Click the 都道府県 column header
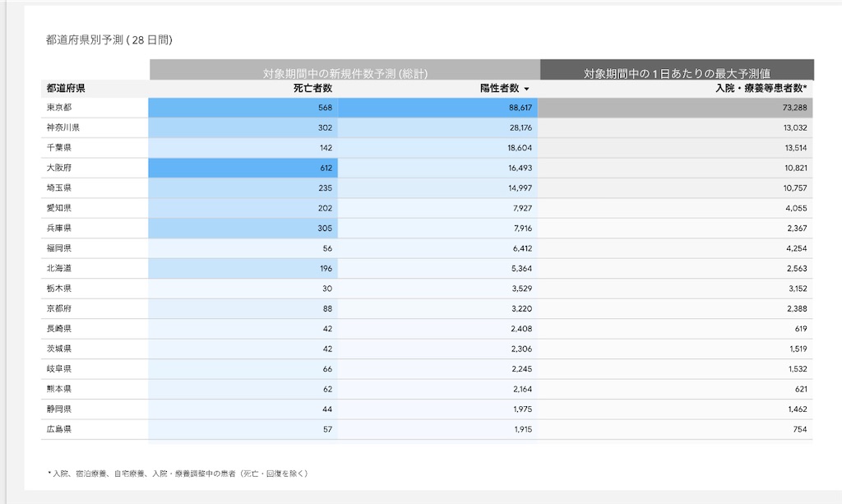Image resolution: width=842 pixels, height=504 pixels. point(66,89)
